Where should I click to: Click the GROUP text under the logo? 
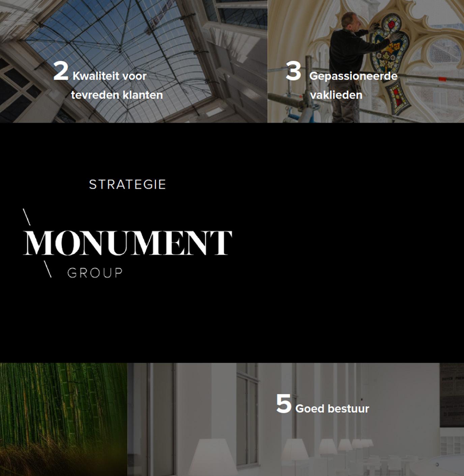point(95,273)
